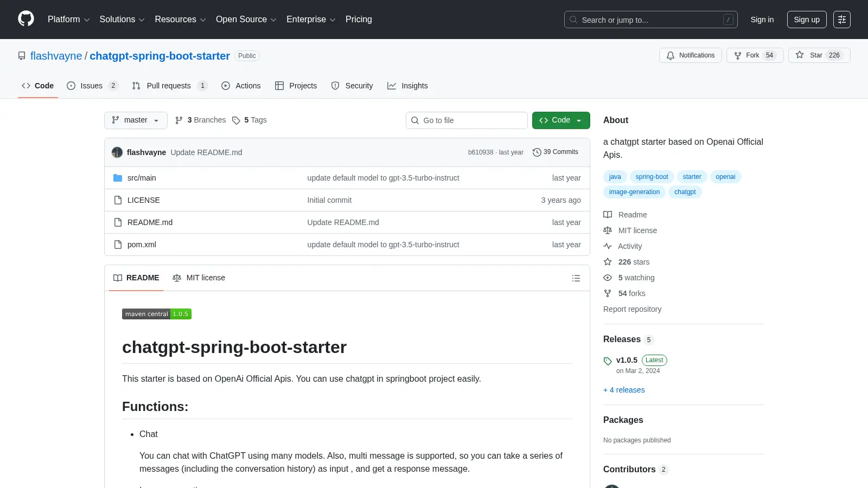Switch to the Actions tab
This screenshot has width=868, height=488.
click(241, 86)
